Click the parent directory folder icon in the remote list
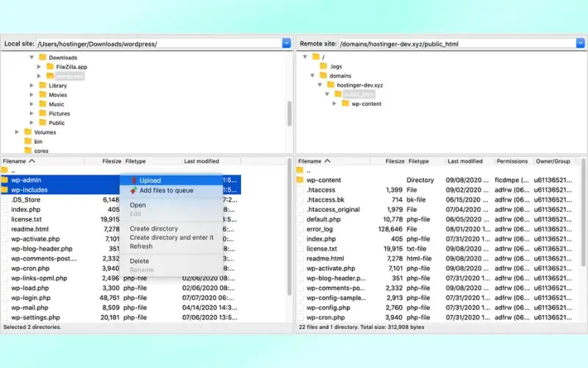Screen dimensions: 588x368 pos(300,170)
